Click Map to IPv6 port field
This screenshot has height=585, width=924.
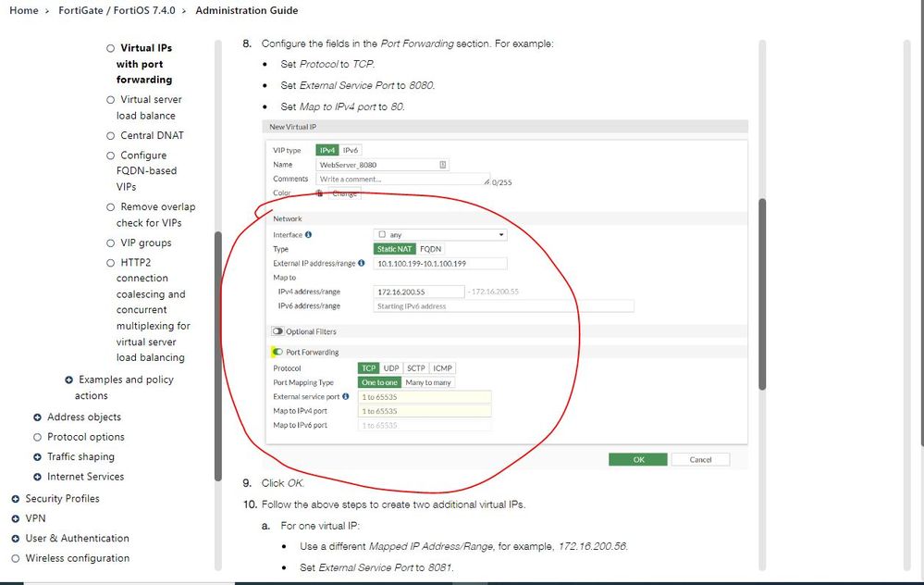(x=425, y=425)
